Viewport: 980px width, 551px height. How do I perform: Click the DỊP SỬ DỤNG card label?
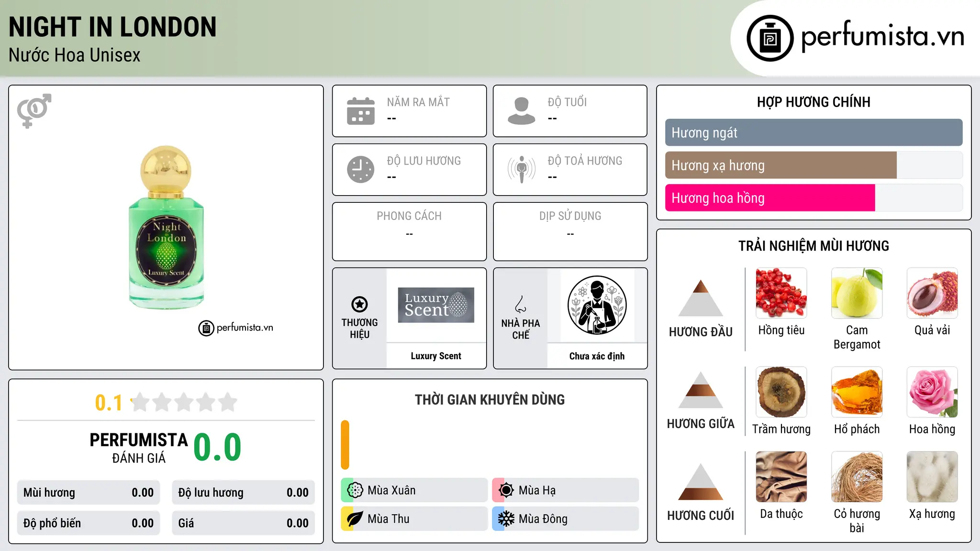click(x=570, y=216)
